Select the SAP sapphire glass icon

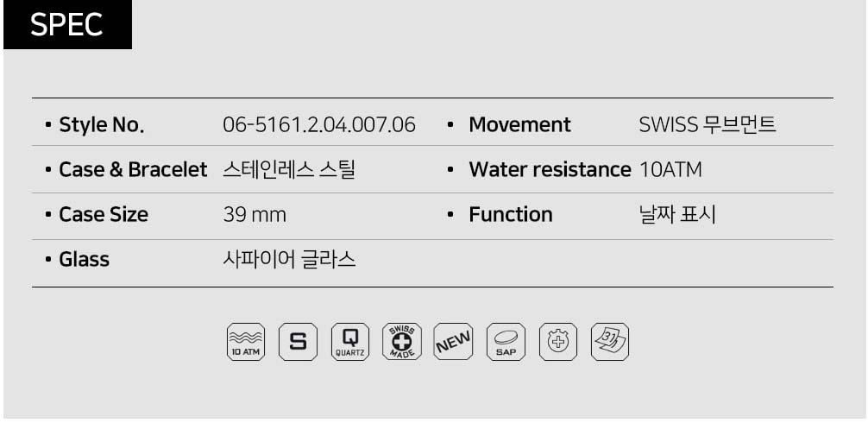(x=506, y=342)
